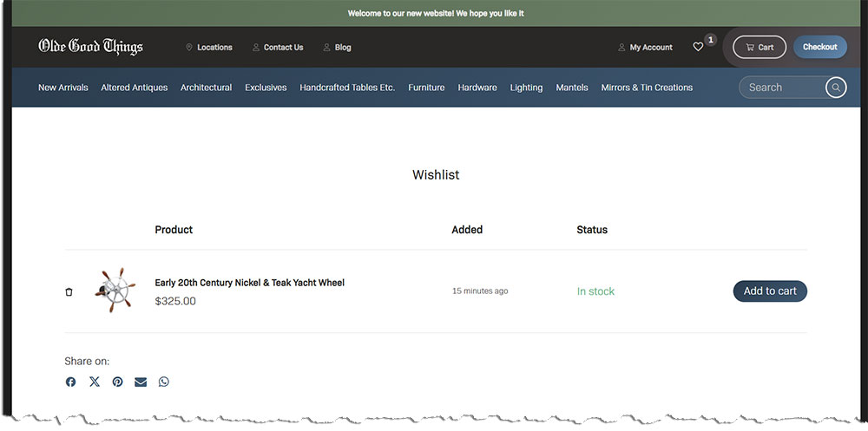
Task: Click the Search input field
Action: pos(783,88)
